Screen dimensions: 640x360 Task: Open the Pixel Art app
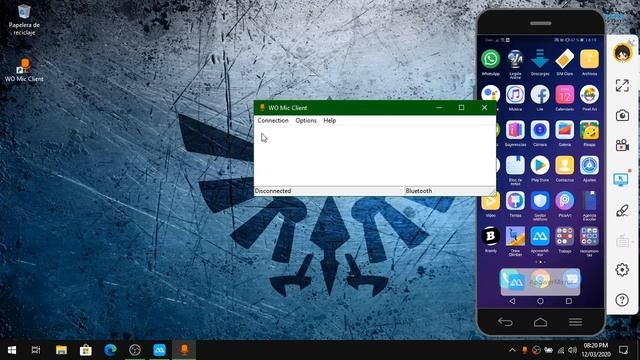click(x=589, y=95)
